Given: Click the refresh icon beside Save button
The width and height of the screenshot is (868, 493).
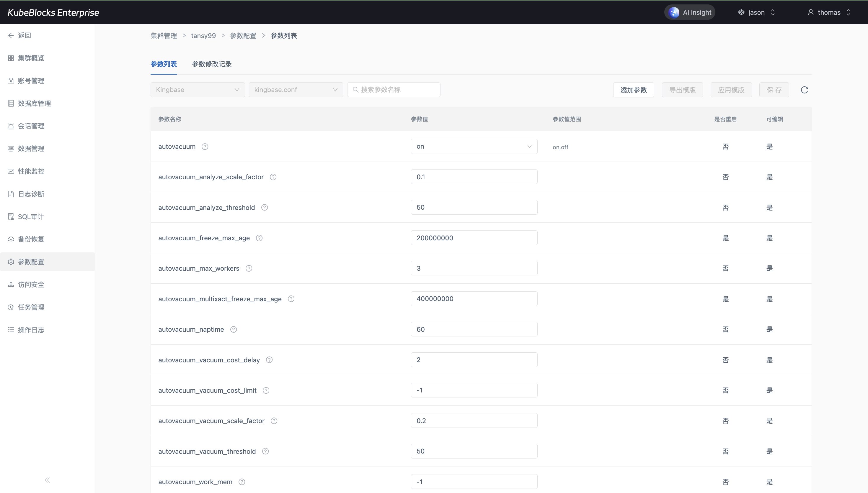Looking at the screenshot, I should (x=804, y=90).
